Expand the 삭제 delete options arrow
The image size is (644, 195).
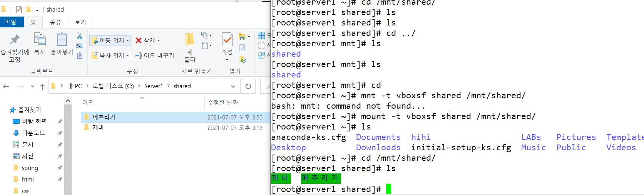(x=159, y=40)
